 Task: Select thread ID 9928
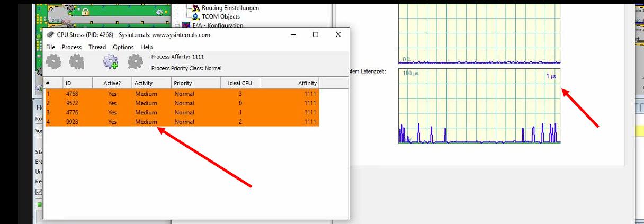coord(71,122)
